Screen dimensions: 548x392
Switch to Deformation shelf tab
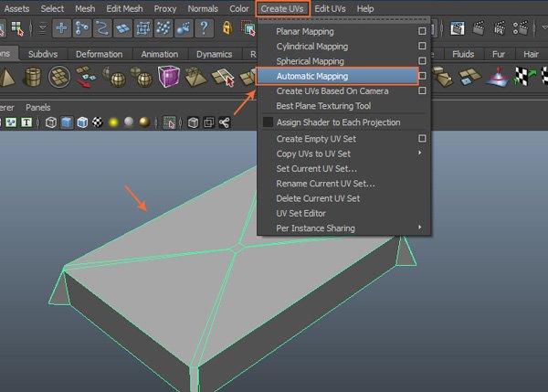click(100, 54)
